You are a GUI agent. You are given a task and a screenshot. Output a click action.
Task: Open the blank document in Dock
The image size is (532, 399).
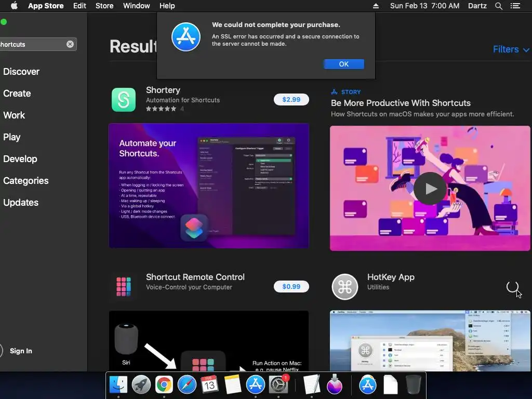(390, 384)
